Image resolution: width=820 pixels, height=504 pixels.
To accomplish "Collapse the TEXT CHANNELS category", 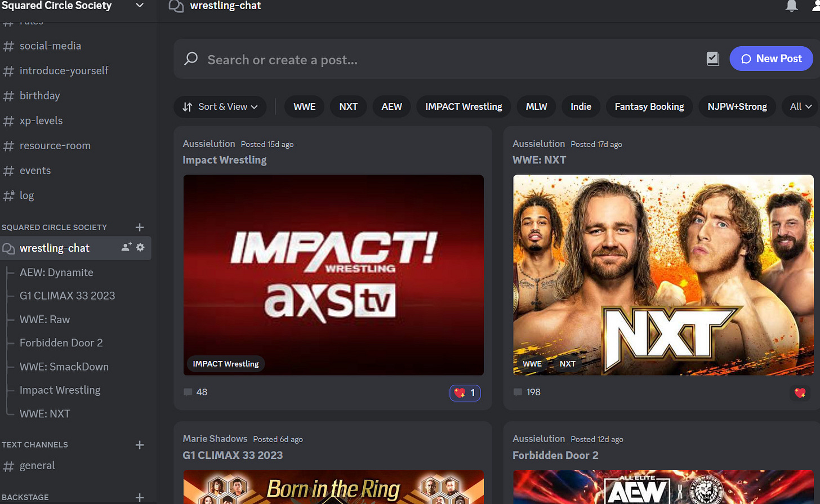I will tap(34, 445).
